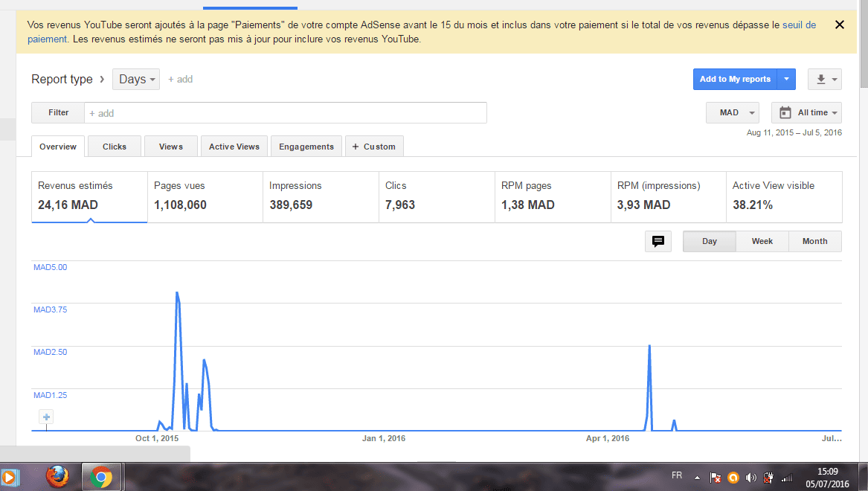
Task: Open the download report dropdown
Action: 825,79
